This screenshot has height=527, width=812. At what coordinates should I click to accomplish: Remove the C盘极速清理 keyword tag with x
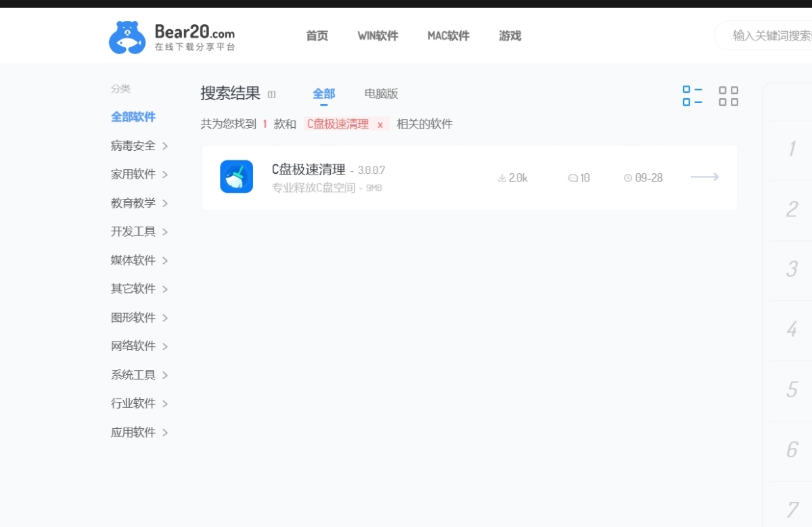(x=380, y=124)
